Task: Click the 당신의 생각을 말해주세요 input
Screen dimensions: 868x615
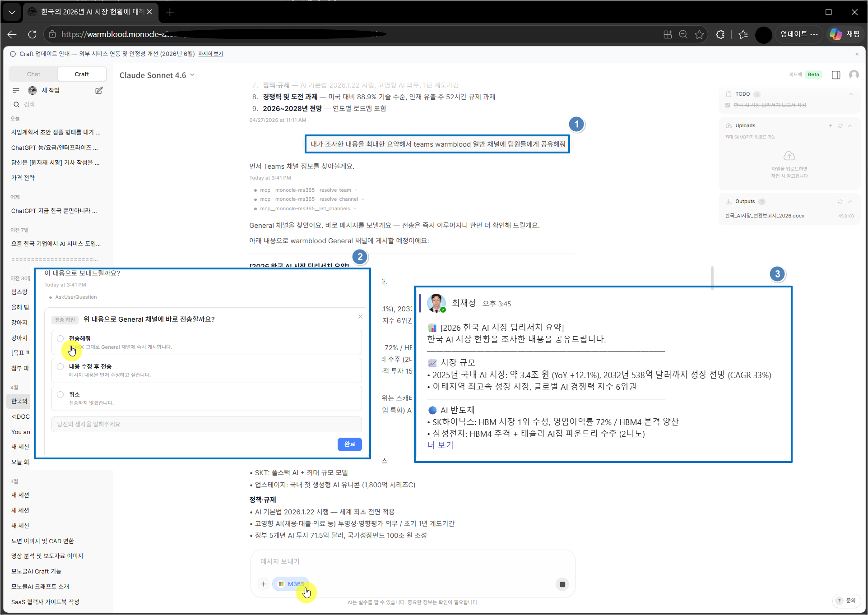Action: [x=206, y=424]
